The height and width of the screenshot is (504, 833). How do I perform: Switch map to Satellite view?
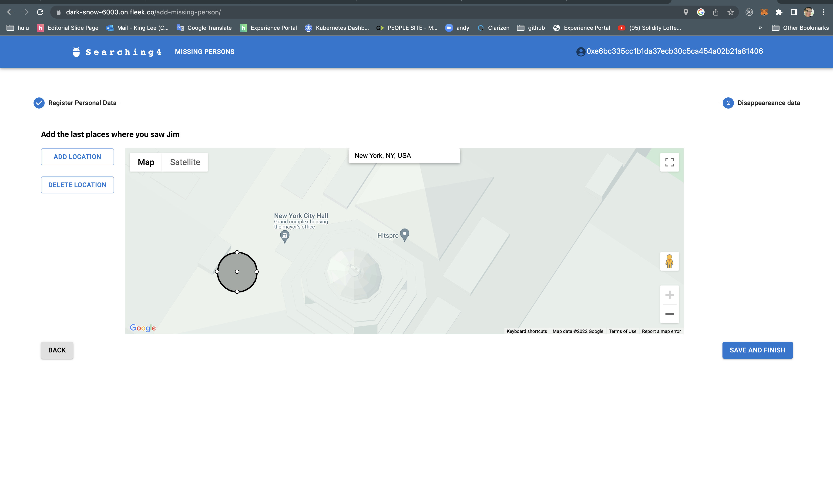point(185,162)
